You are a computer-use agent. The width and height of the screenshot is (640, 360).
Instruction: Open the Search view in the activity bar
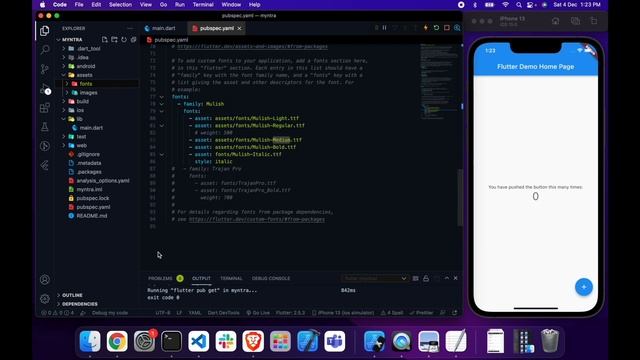pos(44,50)
